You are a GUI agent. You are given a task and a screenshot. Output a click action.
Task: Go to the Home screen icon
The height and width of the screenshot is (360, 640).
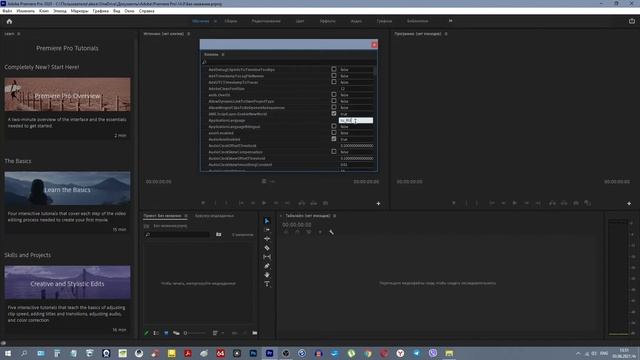coord(9,21)
